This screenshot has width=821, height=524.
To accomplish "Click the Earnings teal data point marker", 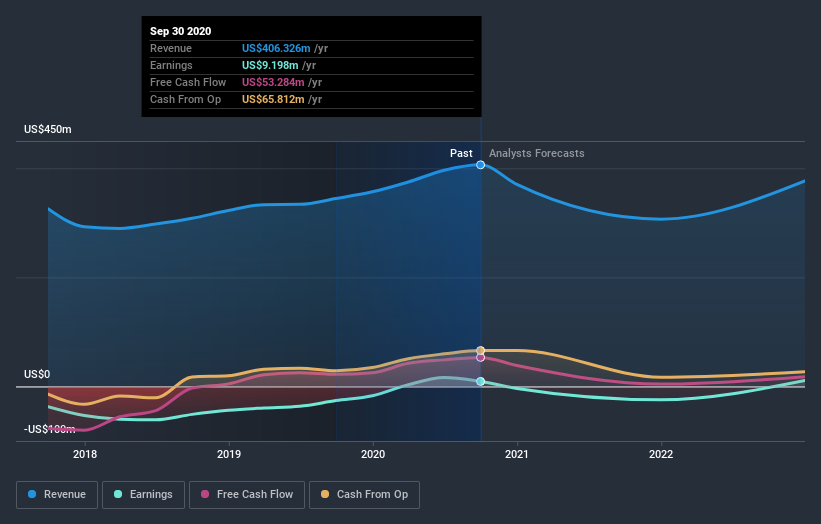I will click(x=480, y=381).
